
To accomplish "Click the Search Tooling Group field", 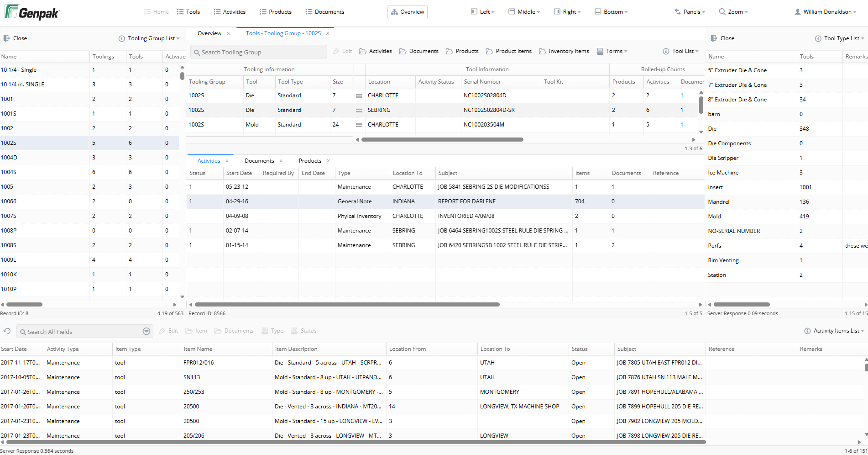I will [259, 52].
